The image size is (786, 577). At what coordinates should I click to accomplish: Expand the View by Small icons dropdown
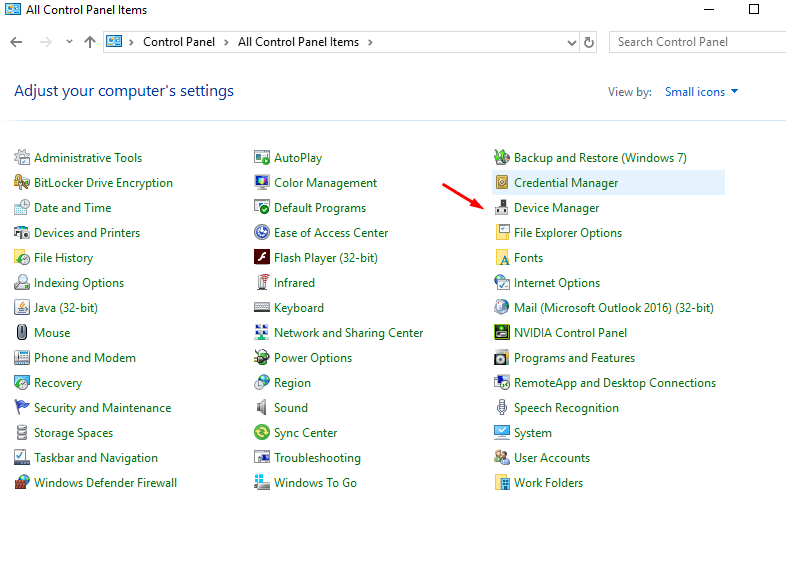[701, 92]
